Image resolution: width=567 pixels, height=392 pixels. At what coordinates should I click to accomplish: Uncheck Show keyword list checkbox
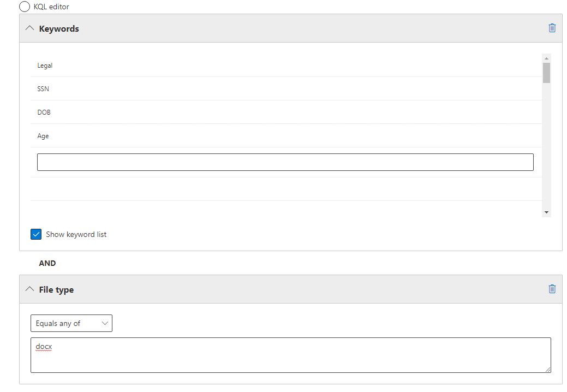click(36, 234)
